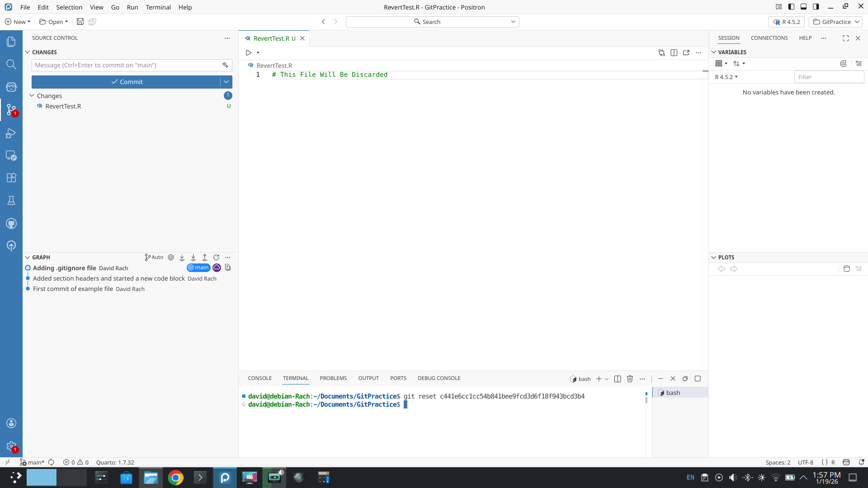Switch to the CONSOLE tab
868x488 pixels.
coord(259,378)
